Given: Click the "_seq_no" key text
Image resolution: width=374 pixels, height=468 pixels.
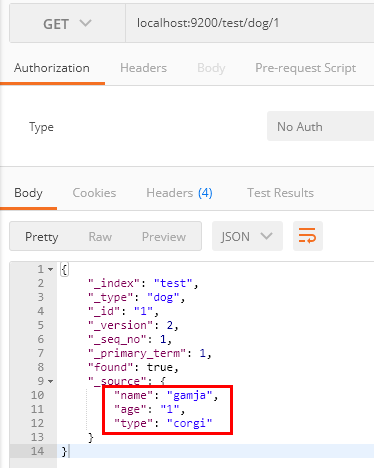Looking at the screenshot, I should click(x=117, y=339).
